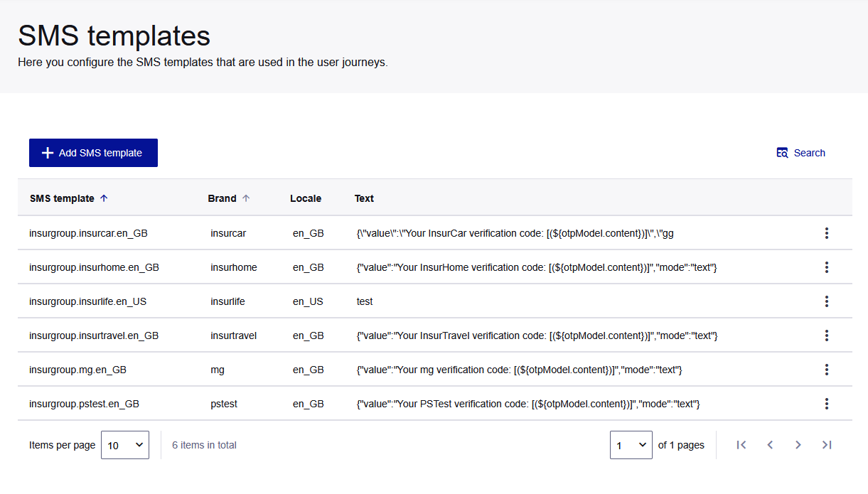Open the actions menu for insurgroup.insurcar.en_GB

pyautogui.click(x=827, y=233)
